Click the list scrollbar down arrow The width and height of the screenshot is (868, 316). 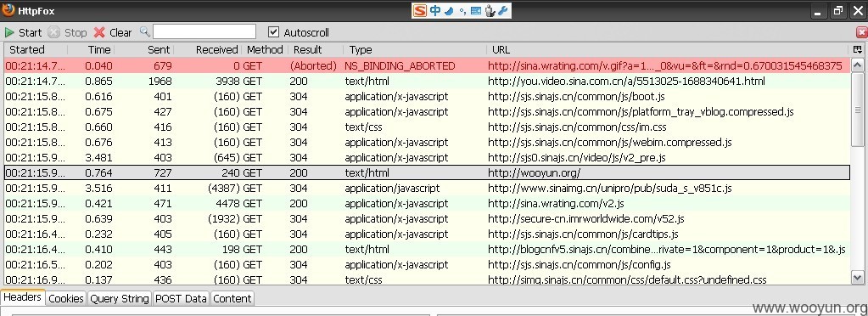[858, 278]
